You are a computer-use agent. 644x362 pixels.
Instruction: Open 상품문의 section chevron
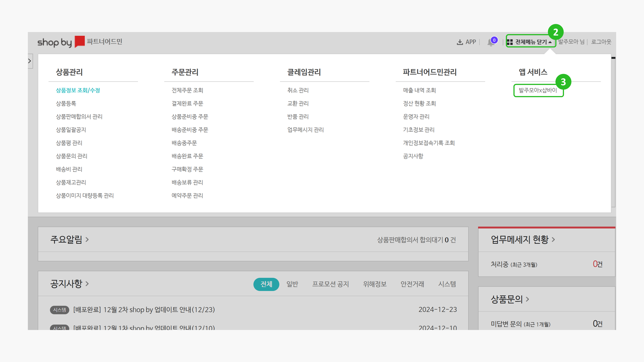coord(527,299)
